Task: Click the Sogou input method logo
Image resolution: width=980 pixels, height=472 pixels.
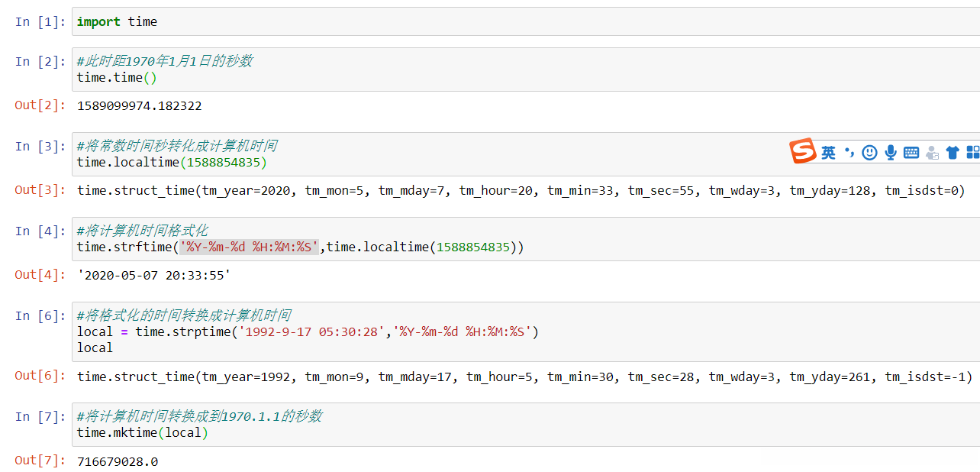Action: [x=803, y=151]
